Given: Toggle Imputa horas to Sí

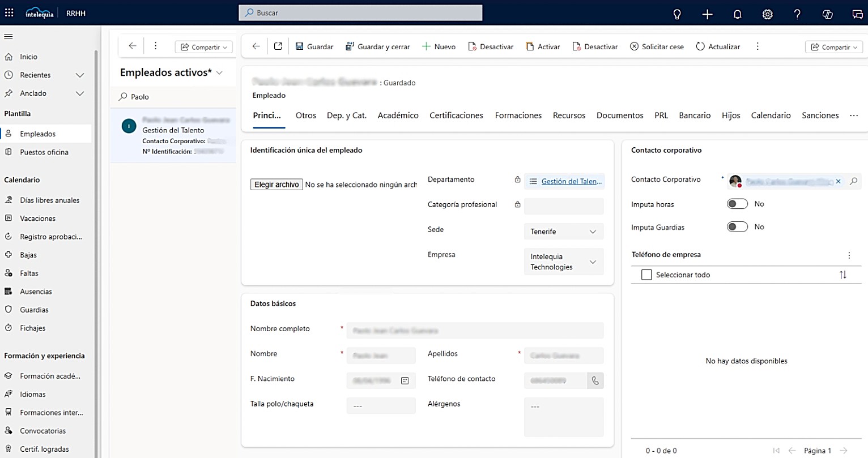Looking at the screenshot, I should pyautogui.click(x=737, y=203).
